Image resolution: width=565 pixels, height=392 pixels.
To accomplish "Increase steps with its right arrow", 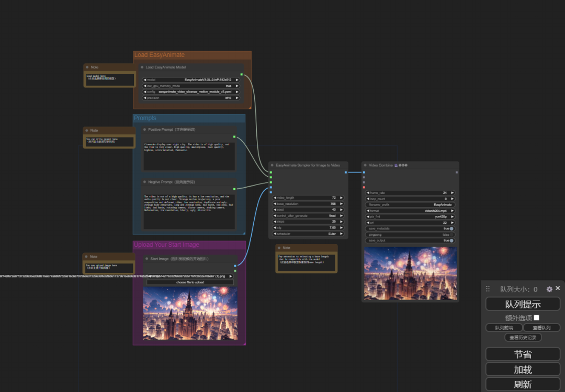I will (x=341, y=222).
